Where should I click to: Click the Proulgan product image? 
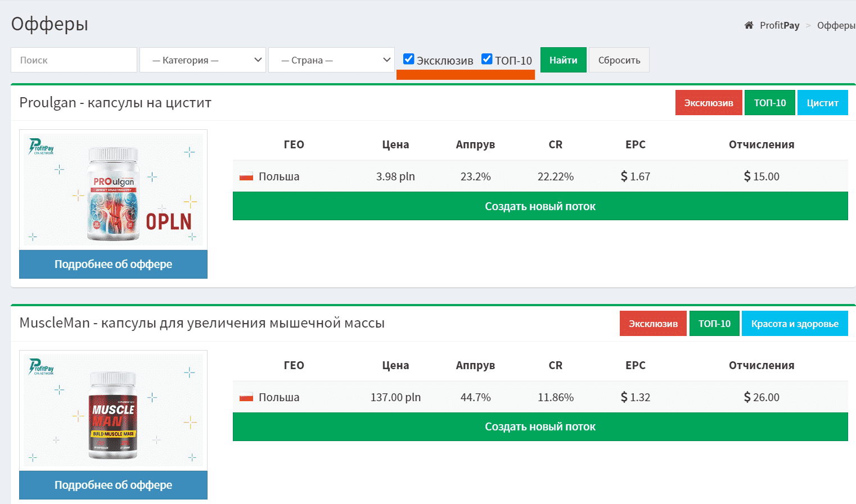click(x=113, y=190)
